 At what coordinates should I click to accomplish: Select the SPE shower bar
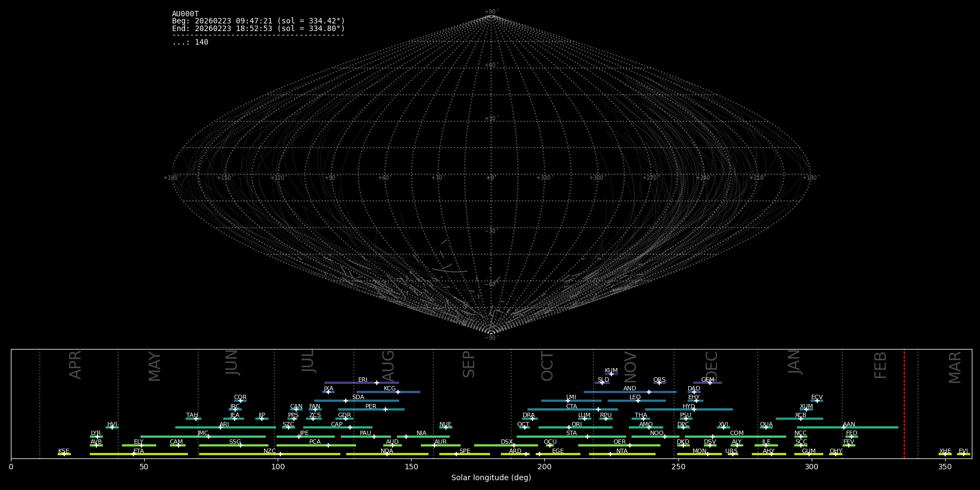(x=464, y=454)
